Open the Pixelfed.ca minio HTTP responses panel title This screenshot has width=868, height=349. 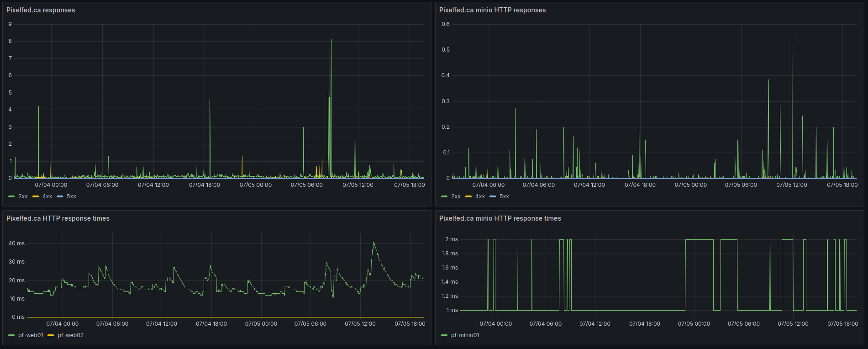(492, 10)
